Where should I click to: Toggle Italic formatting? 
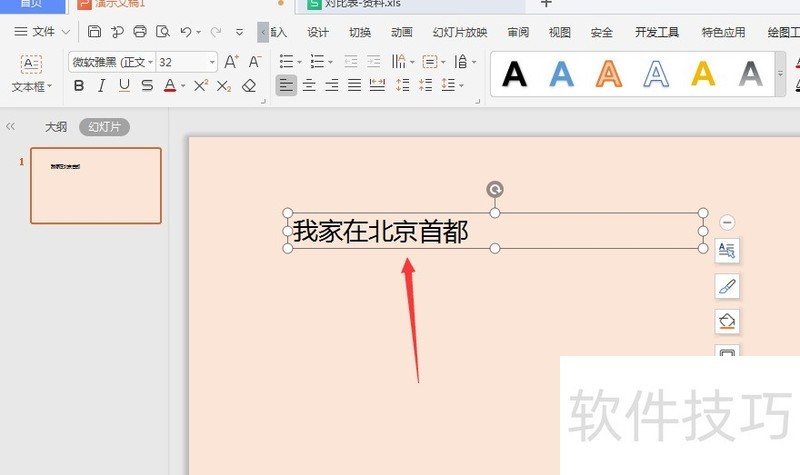(x=102, y=86)
